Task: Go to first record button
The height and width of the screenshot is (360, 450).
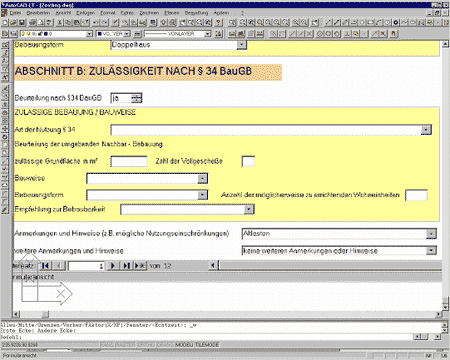Action: 45,266
